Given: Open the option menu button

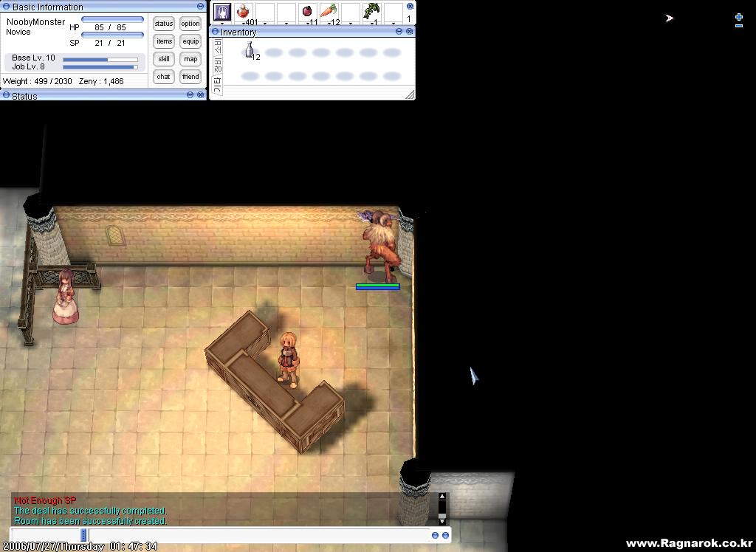Looking at the screenshot, I should click(x=190, y=24).
